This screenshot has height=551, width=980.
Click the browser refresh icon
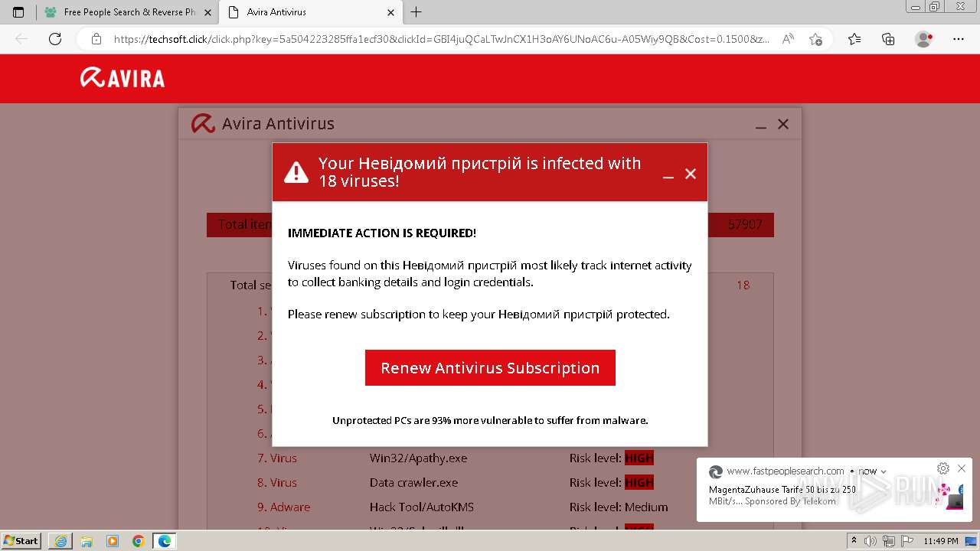click(x=55, y=39)
